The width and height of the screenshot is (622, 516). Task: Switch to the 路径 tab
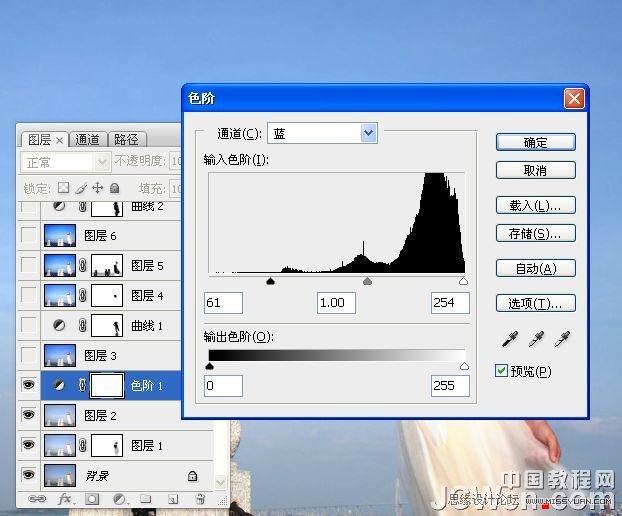126,140
